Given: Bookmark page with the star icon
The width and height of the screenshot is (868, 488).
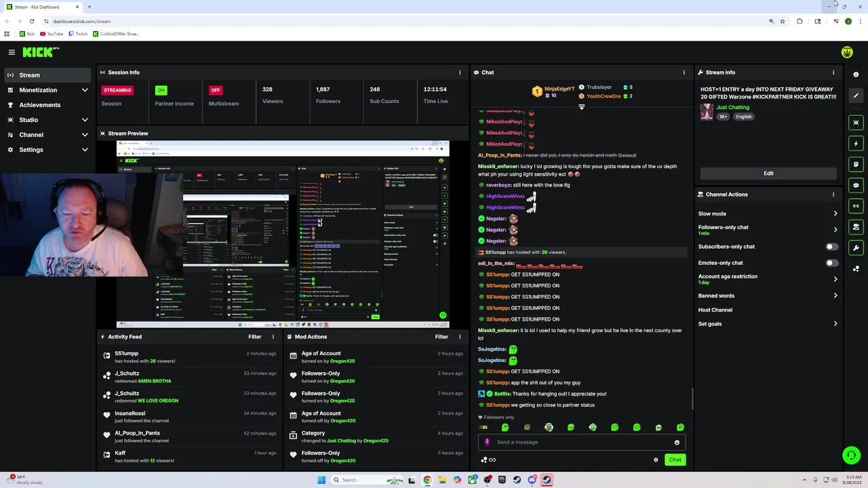Looking at the screenshot, I should [x=783, y=21].
